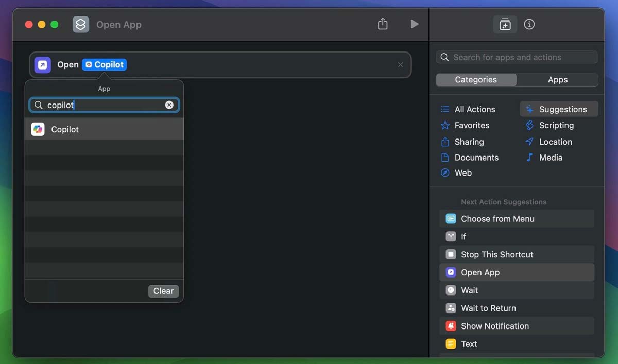Image resolution: width=618 pixels, height=364 pixels.
Task: Open the shortcut details info panel
Action: 529,24
